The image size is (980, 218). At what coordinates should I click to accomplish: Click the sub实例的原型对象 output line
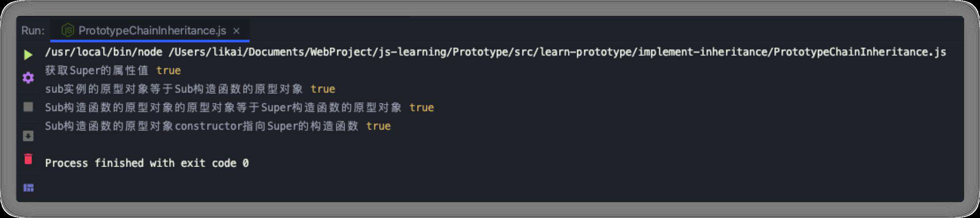[x=190, y=89]
